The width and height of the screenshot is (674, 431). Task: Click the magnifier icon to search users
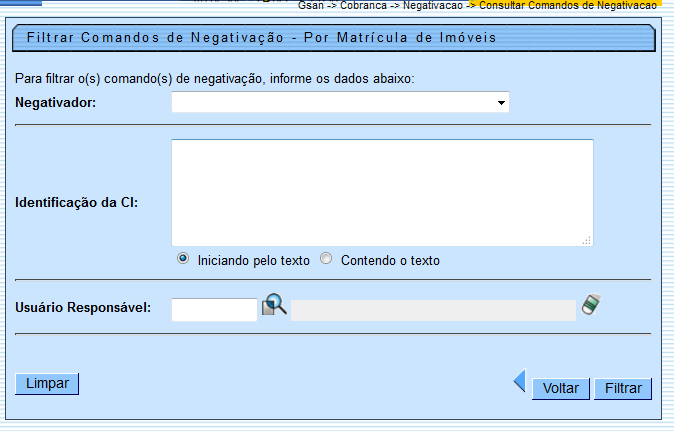(x=274, y=306)
